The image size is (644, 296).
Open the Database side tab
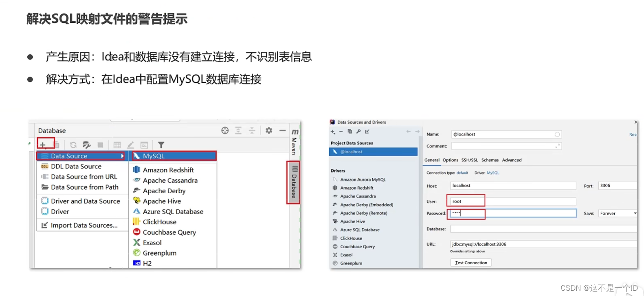294,182
